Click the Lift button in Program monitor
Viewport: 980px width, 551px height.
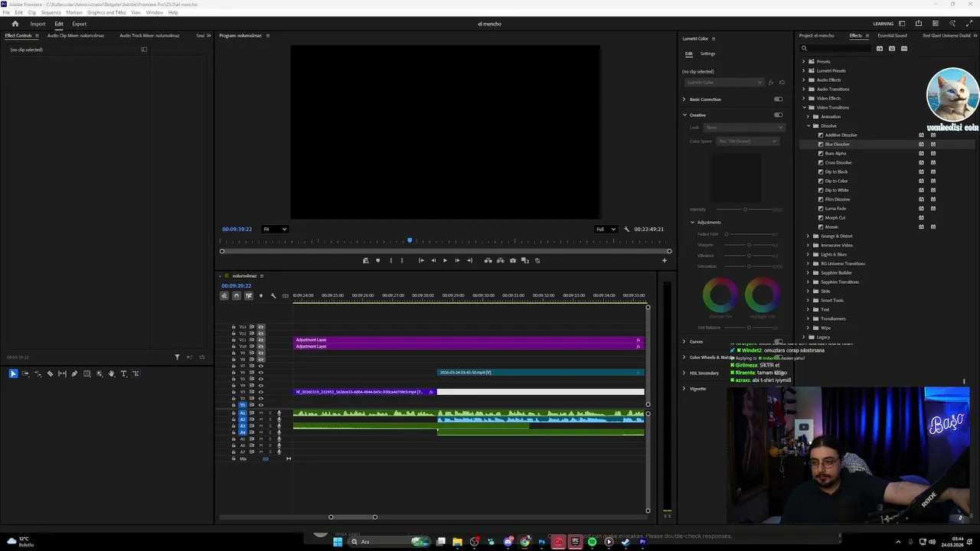488,260
